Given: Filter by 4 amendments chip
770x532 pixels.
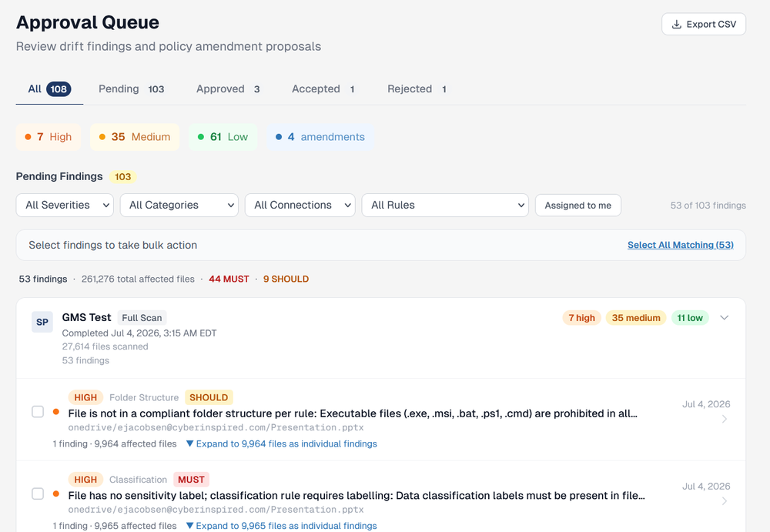Looking at the screenshot, I should click(x=320, y=136).
